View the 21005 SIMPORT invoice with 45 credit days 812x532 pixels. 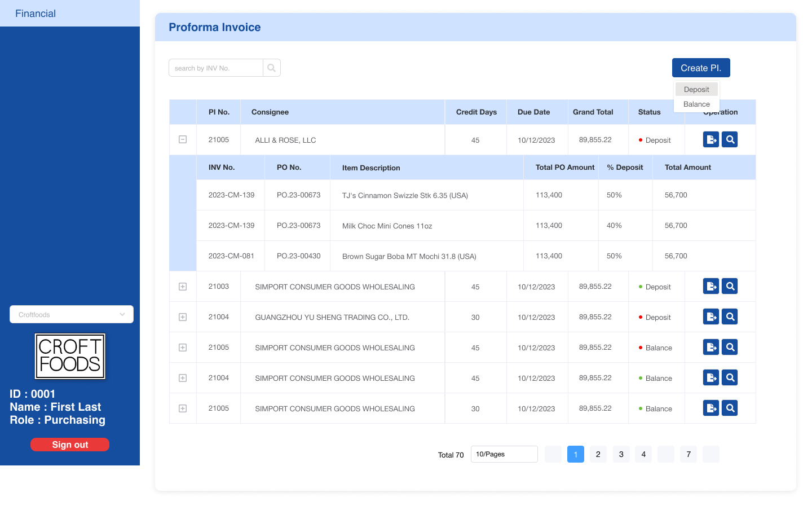(730, 347)
